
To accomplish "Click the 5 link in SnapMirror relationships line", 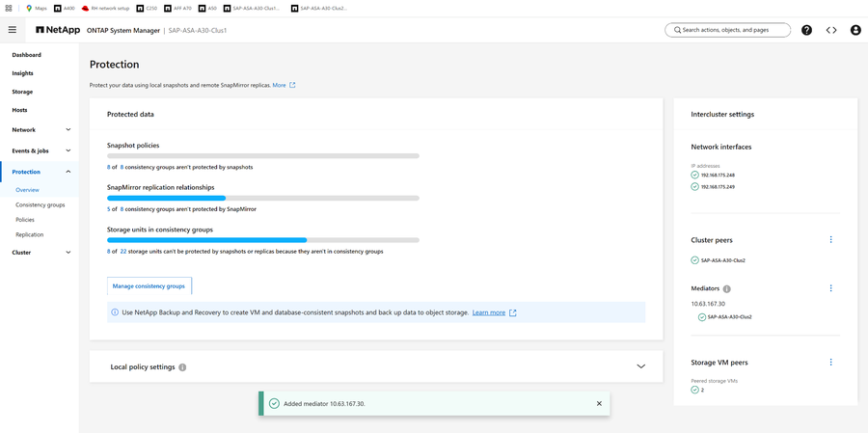I will [x=108, y=209].
